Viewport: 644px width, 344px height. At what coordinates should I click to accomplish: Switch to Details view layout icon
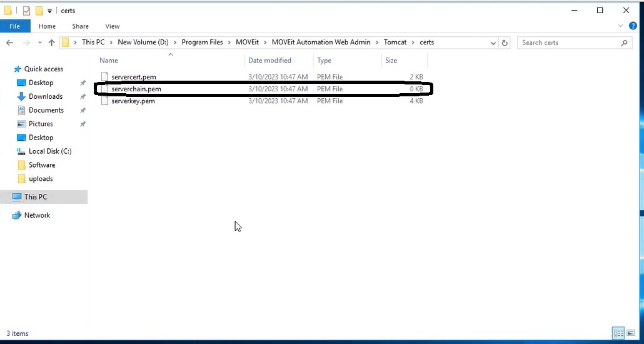618,333
